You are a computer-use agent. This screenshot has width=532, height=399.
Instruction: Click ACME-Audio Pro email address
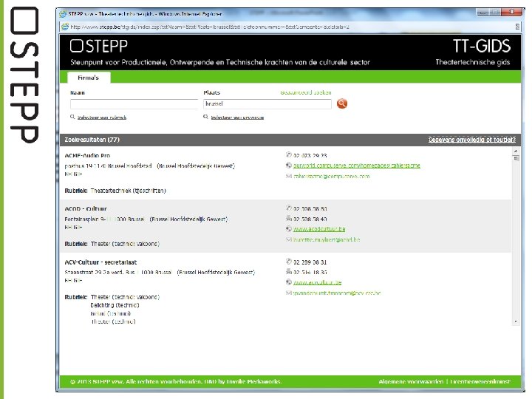click(332, 176)
